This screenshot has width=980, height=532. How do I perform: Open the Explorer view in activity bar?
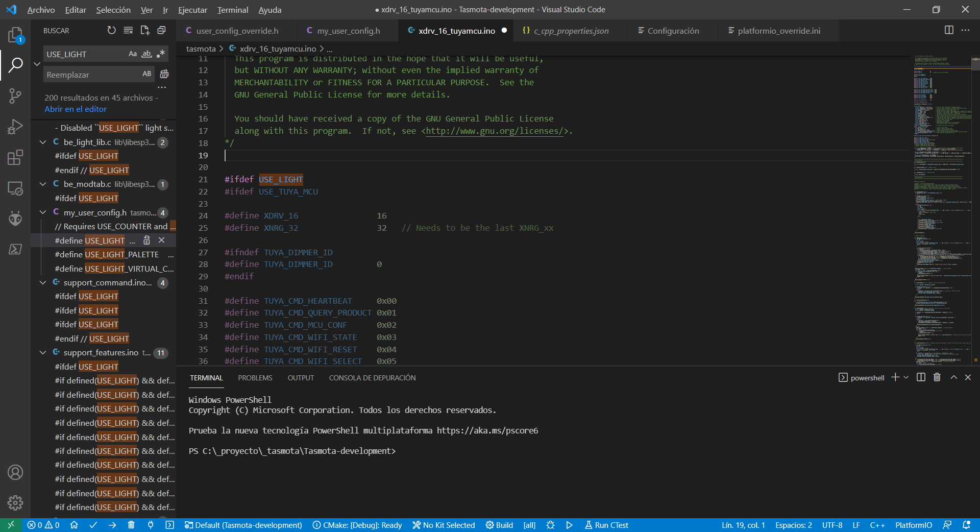coord(15,35)
